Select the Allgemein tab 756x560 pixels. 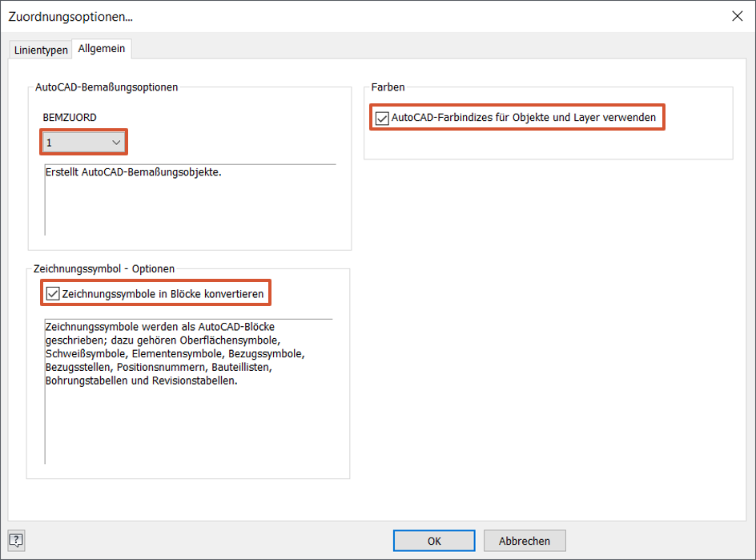click(101, 49)
